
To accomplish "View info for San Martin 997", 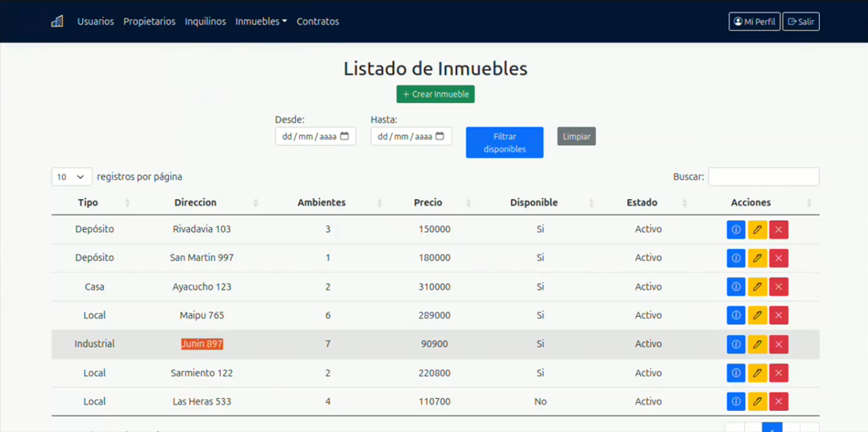I will (736, 258).
